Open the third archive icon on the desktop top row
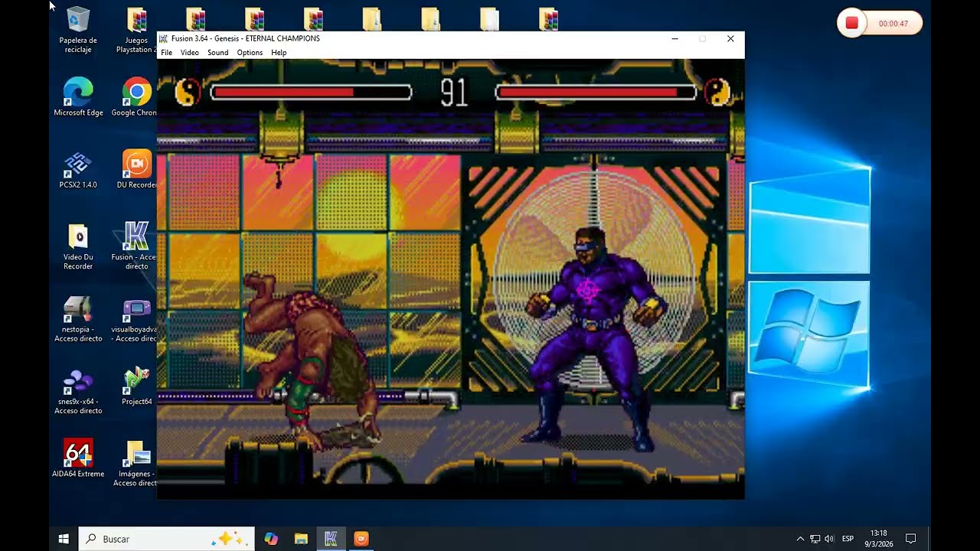 pyautogui.click(x=255, y=20)
